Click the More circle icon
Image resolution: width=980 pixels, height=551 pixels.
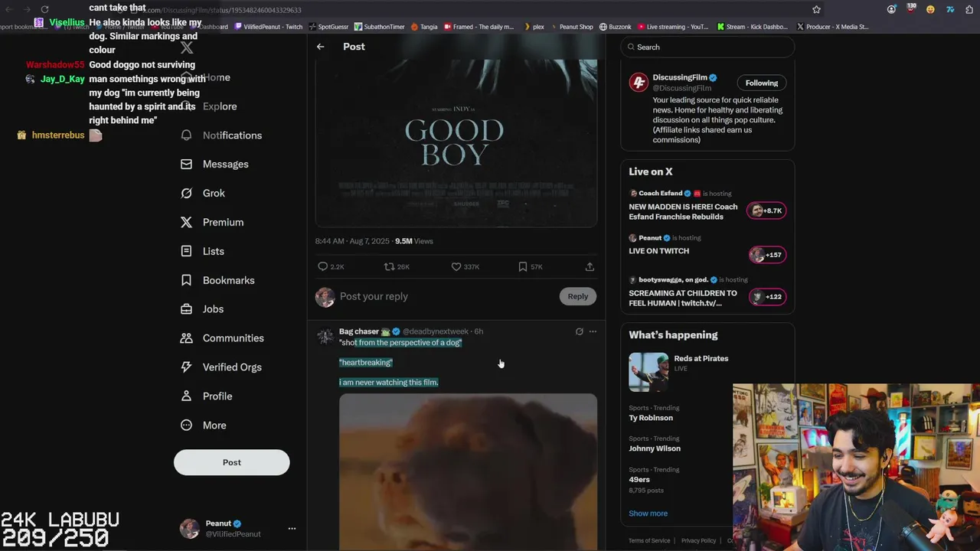(186, 425)
